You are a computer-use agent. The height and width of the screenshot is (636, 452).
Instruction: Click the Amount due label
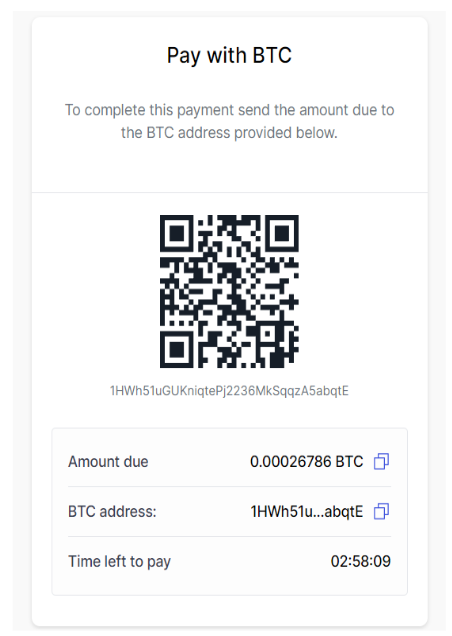[108, 462]
